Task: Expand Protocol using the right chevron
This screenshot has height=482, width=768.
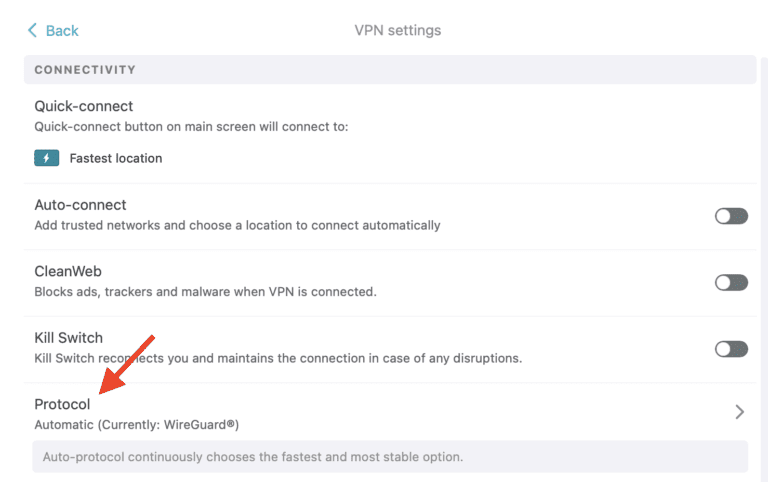Action: pyautogui.click(x=740, y=412)
